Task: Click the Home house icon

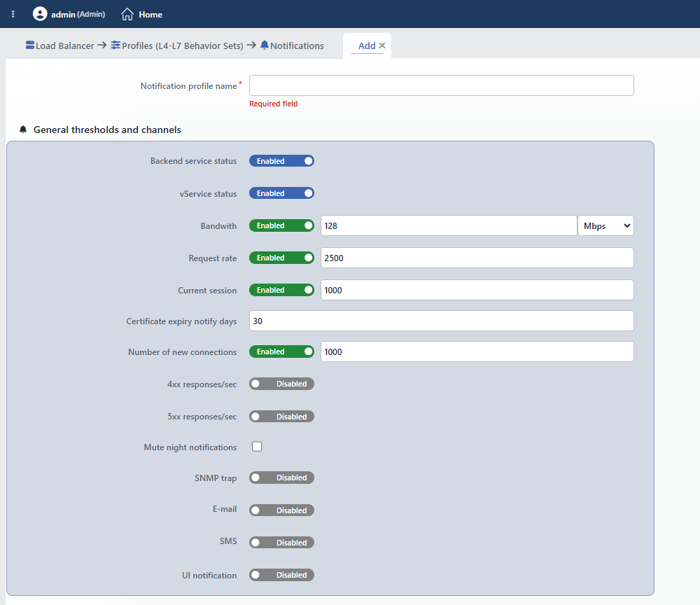Action: click(x=127, y=14)
